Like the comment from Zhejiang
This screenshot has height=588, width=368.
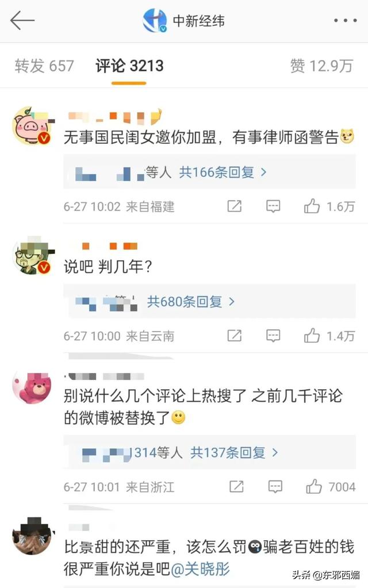coord(314,487)
